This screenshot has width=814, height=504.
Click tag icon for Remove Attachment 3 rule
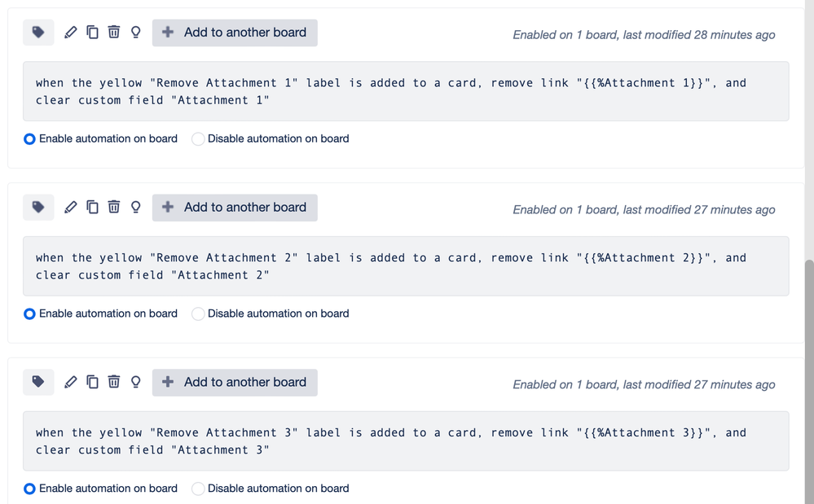(x=38, y=382)
